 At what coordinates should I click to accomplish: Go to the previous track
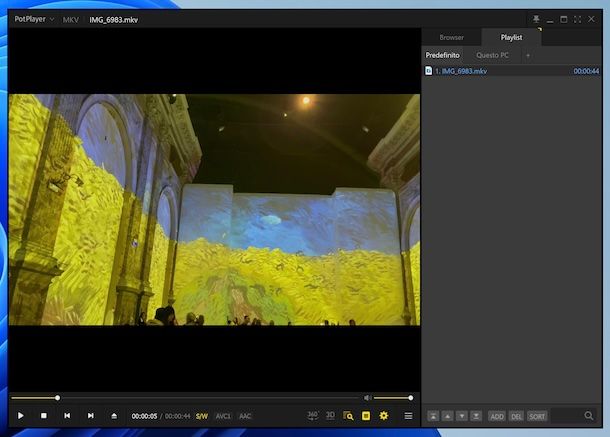[x=67, y=416]
